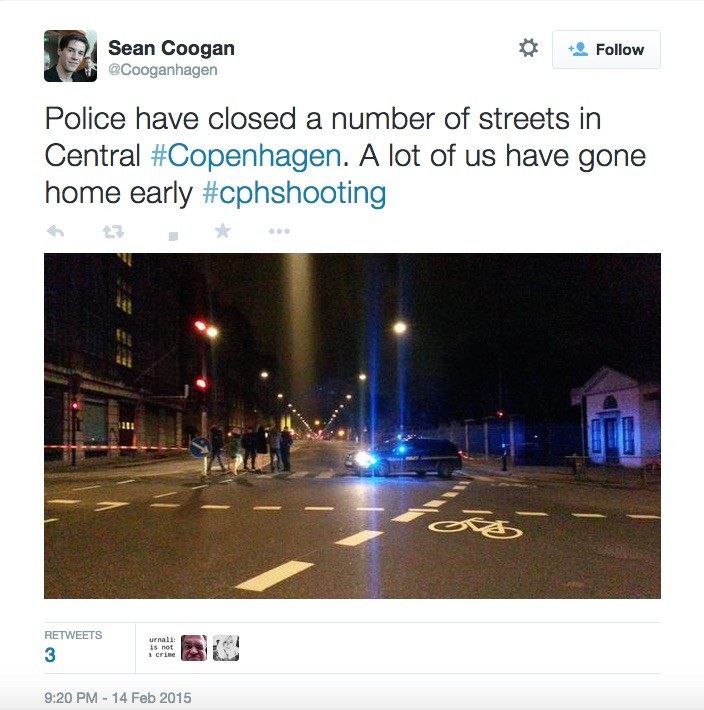View the 3 retweets count

50,655
